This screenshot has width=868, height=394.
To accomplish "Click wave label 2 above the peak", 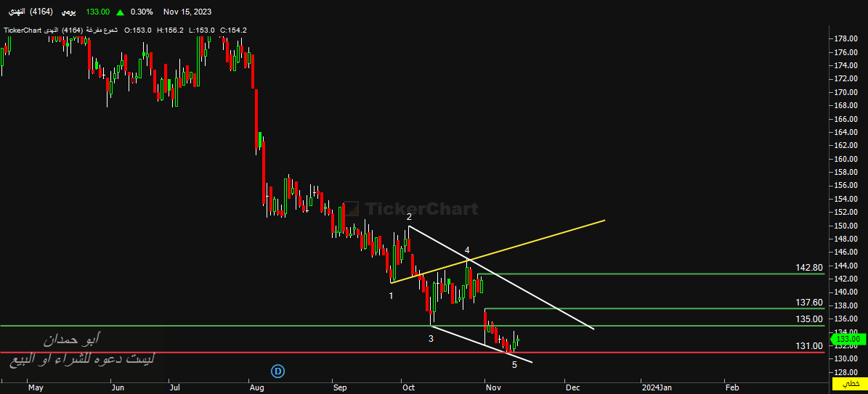I will tap(409, 216).
